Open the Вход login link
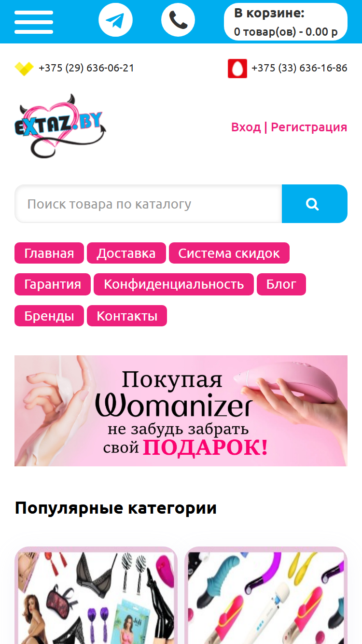This screenshot has width=362, height=644. 246,127
